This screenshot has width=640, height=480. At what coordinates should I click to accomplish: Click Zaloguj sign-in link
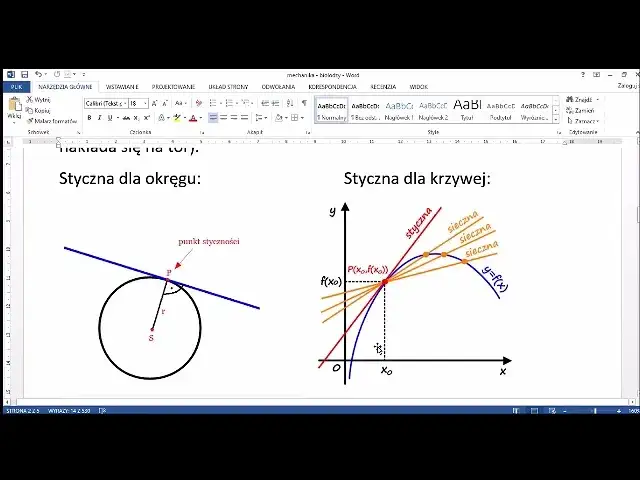click(x=627, y=86)
